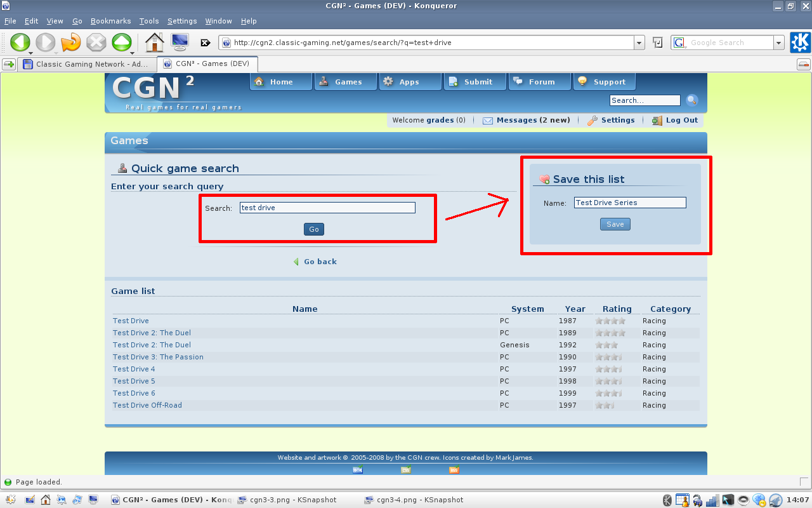Click the Settings wrench icon

[593, 120]
